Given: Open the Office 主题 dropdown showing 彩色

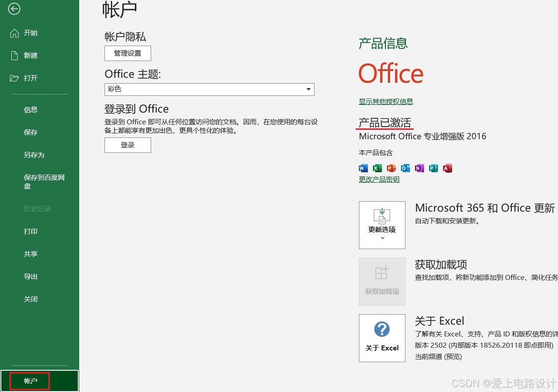Looking at the screenshot, I should click(210, 89).
